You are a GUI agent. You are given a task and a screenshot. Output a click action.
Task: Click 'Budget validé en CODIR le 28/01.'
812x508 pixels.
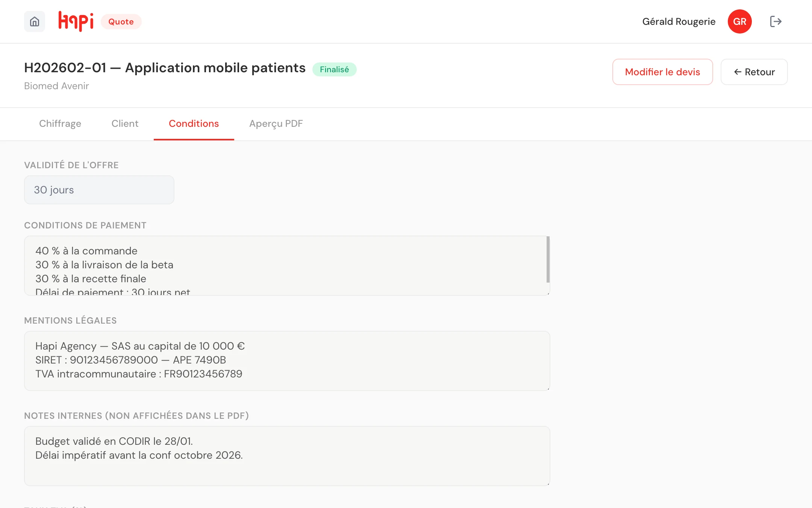tap(114, 441)
